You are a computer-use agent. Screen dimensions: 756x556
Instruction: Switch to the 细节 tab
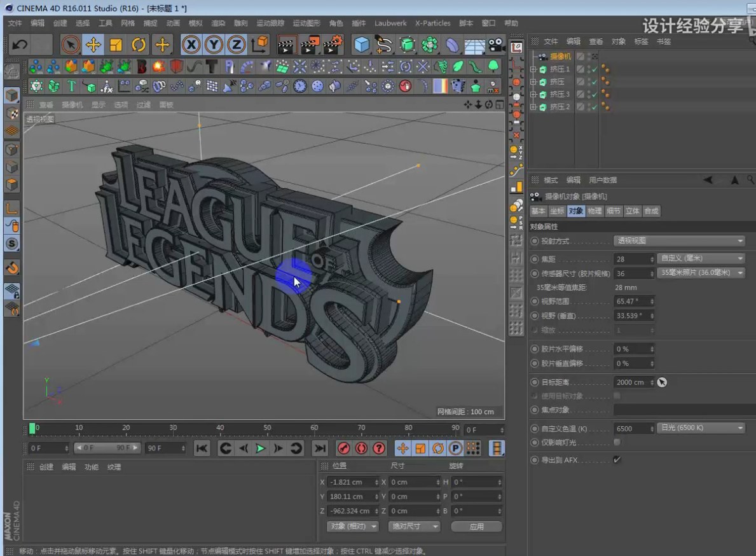pyautogui.click(x=614, y=211)
